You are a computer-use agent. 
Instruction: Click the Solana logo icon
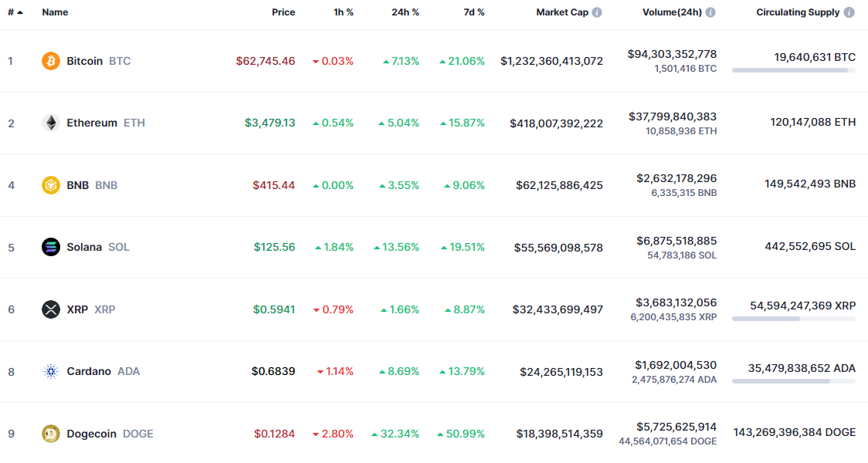51,247
